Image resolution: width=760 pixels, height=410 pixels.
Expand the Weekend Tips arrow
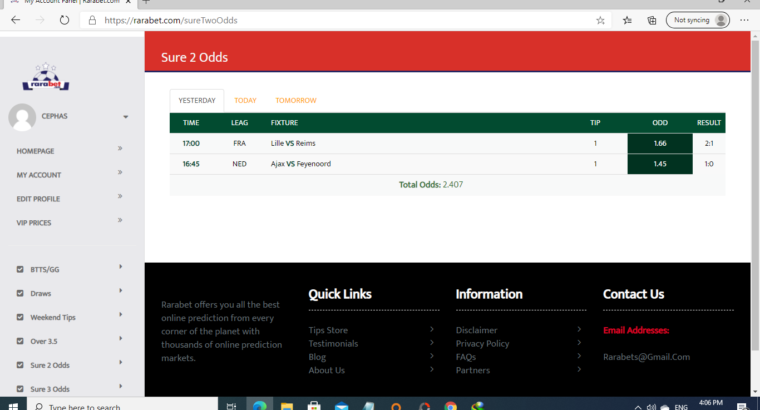[121, 315]
